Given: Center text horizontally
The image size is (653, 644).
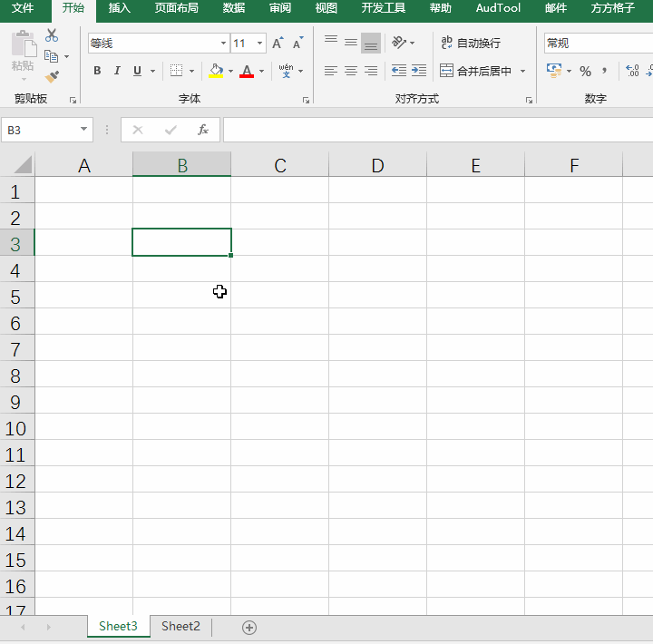Looking at the screenshot, I should pyautogui.click(x=351, y=71).
